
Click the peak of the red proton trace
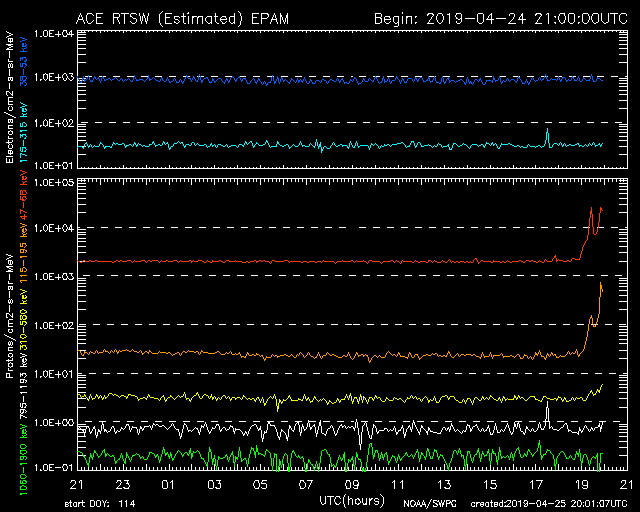(x=591, y=208)
